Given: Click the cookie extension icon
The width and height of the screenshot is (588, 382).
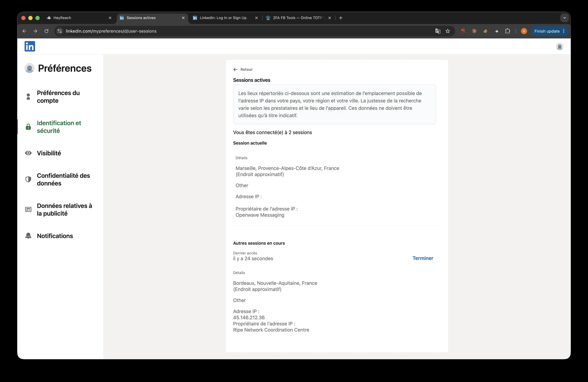Looking at the screenshot, I should coord(485,31).
